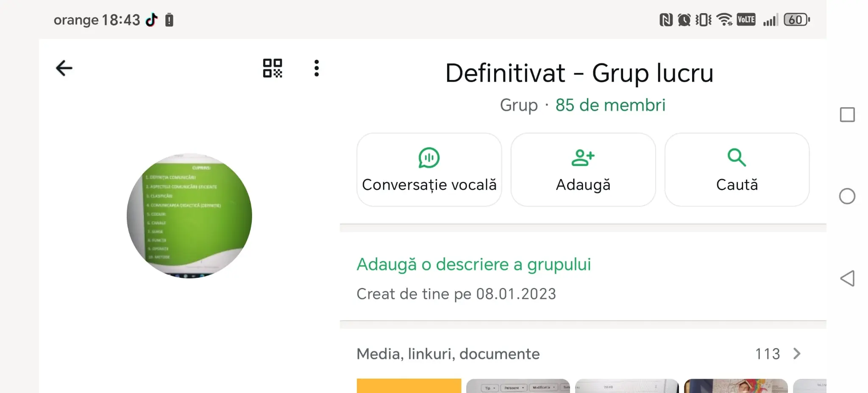The image size is (868, 393).
Task: Tap the VoLTE status icon
Action: [x=746, y=19]
